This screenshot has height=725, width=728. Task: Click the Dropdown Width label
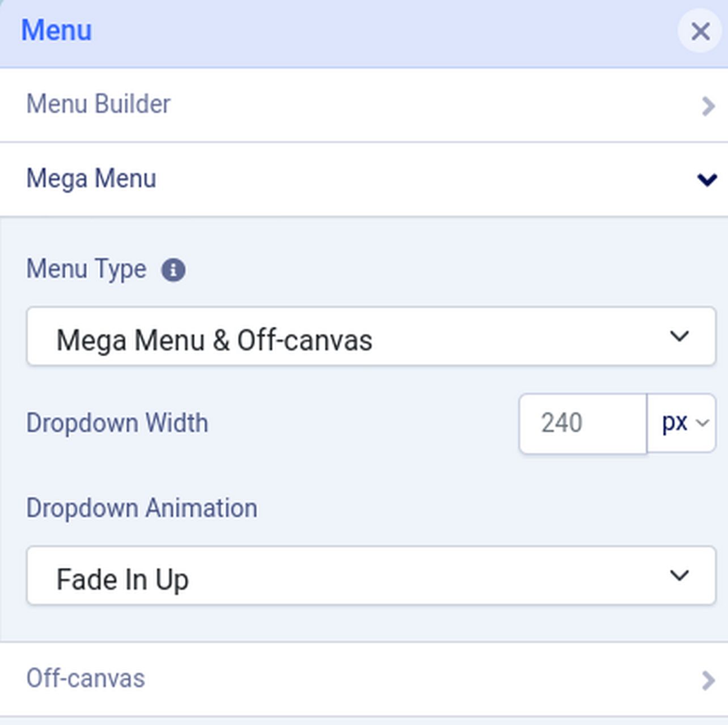(x=117, y=423)
